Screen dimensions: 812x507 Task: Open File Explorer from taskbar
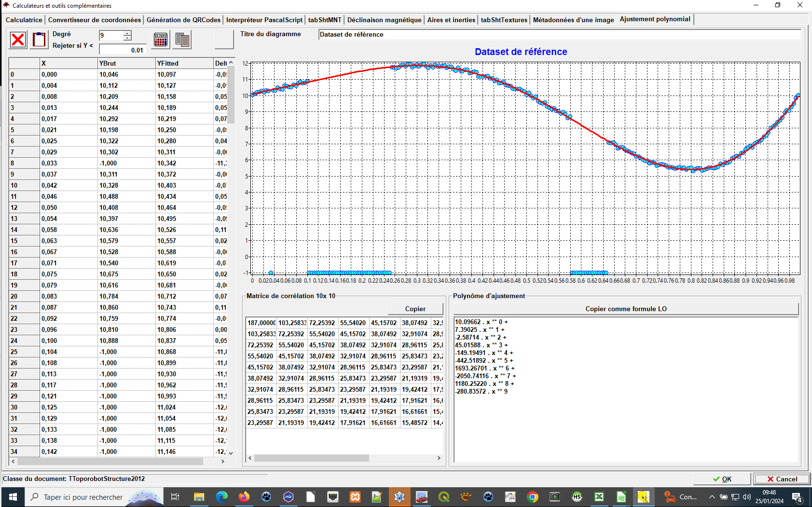pos(199,497)
